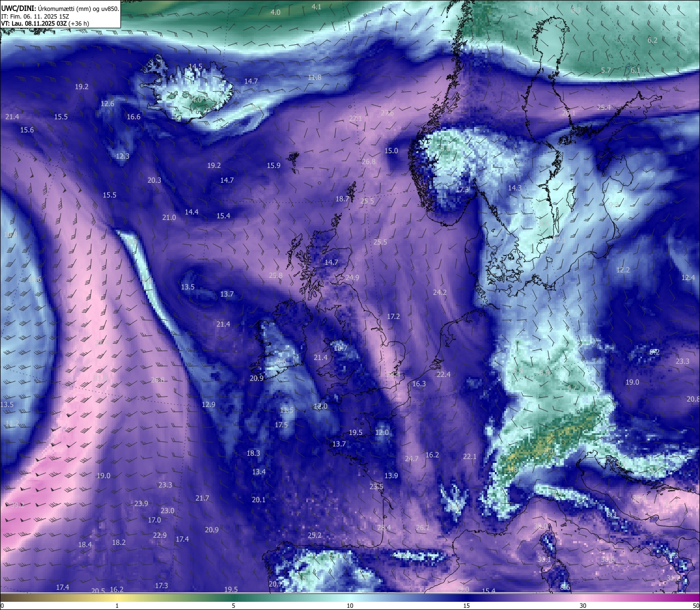Click the color bar label '10'
Screen dimensions: 700x610
click(x=350, y=606)
